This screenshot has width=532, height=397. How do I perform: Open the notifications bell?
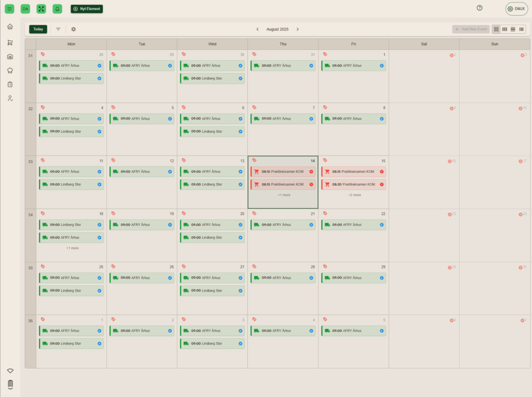point(57,9)
